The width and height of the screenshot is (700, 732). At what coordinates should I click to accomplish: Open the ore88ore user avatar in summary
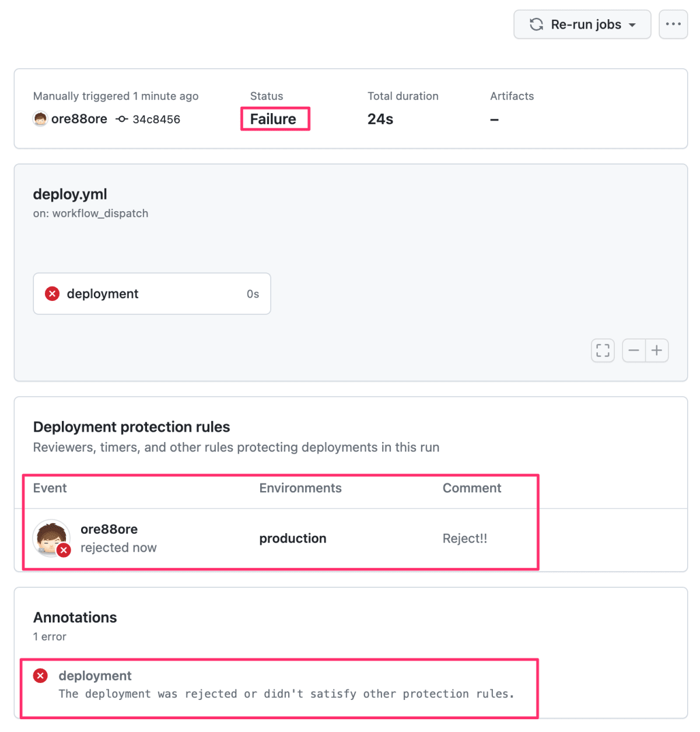pyautogui.click(x=40, y=119)
